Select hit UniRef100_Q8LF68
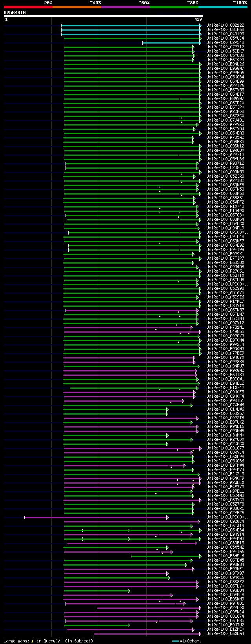The width and height of the screenshot is (251, 644). click(225, 30)
